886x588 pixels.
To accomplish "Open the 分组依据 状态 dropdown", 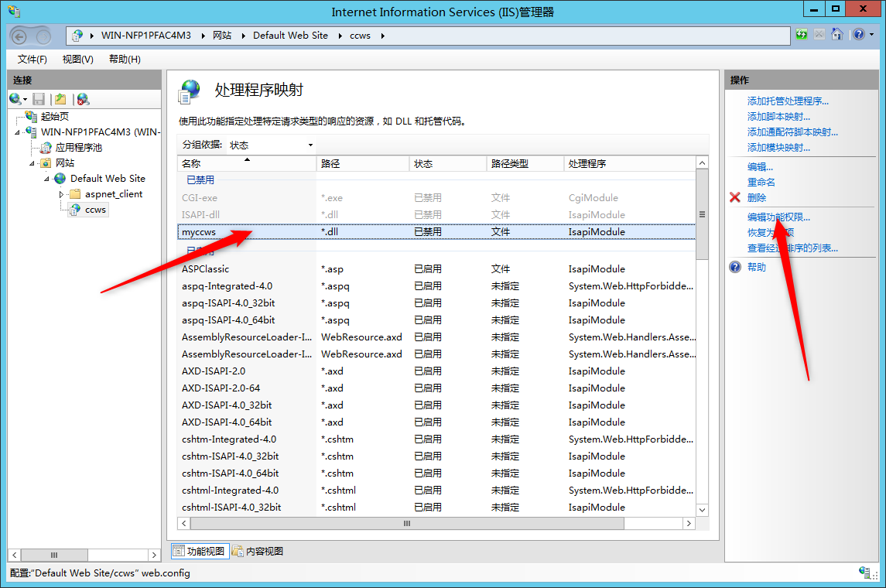I will click(x=272, y=145).
